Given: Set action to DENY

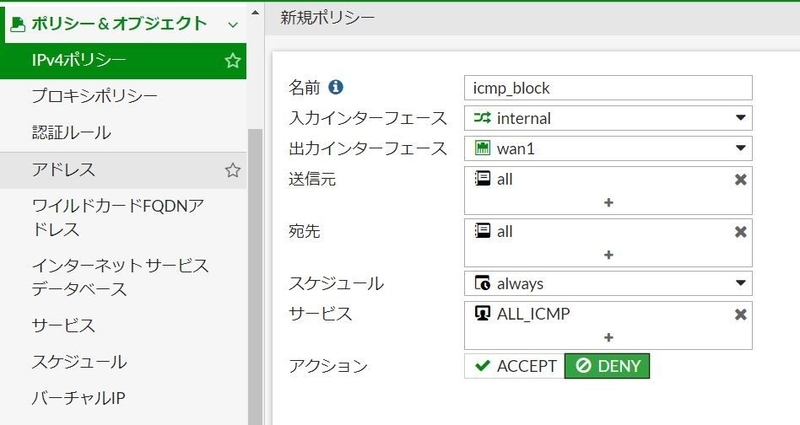Looking at the screenshot, I should click(x=607, y=366).
